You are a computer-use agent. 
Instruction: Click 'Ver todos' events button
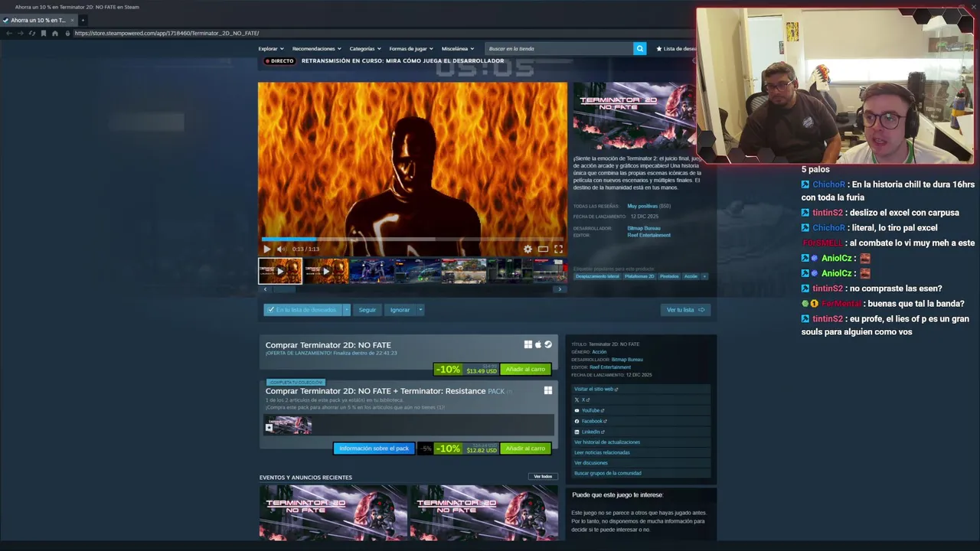coord(543,477)
